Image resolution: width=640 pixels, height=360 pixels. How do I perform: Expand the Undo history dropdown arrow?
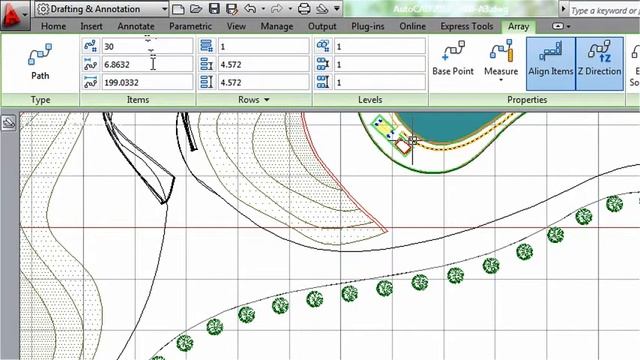click(263, 9)
